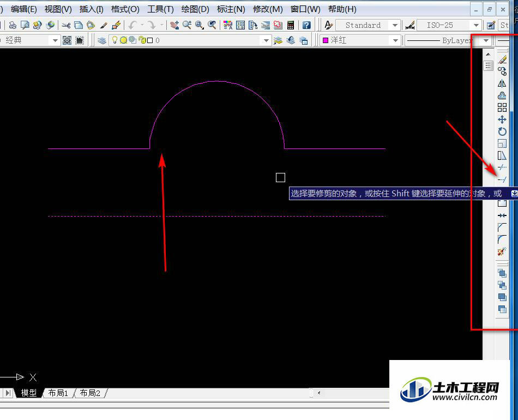Open the ByLayer linetype dropdown
Screen dimensions: 518x420
(486, 41)
